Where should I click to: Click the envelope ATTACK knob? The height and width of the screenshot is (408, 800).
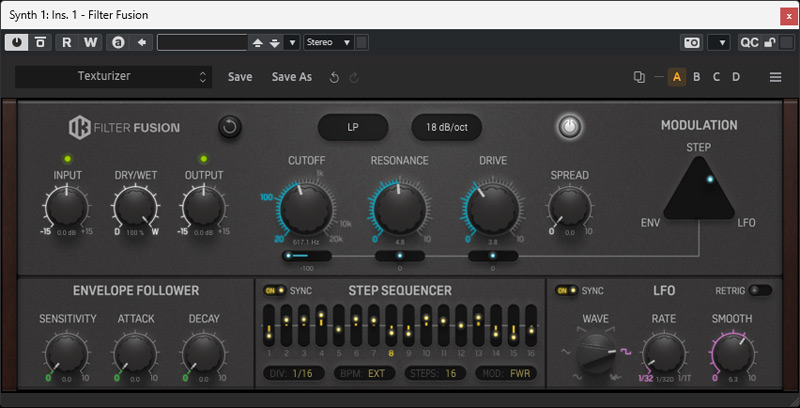tap(135, 352)
